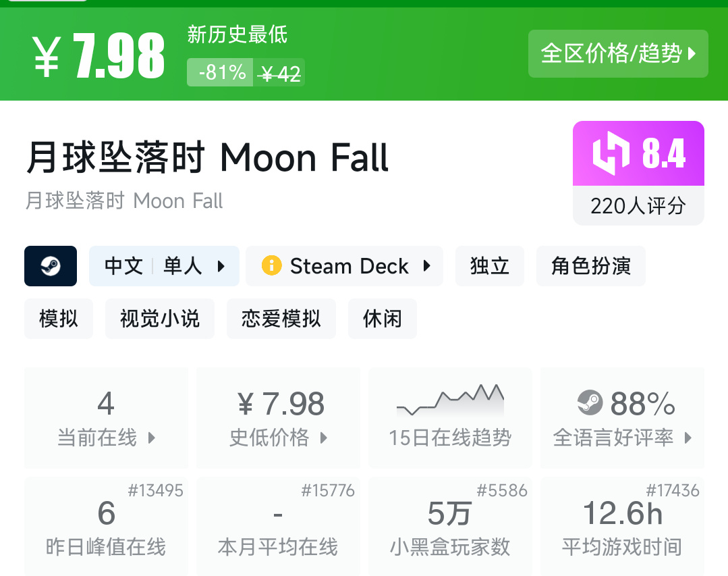Select the 模拟 simulation tag

(x=59, y=319)
